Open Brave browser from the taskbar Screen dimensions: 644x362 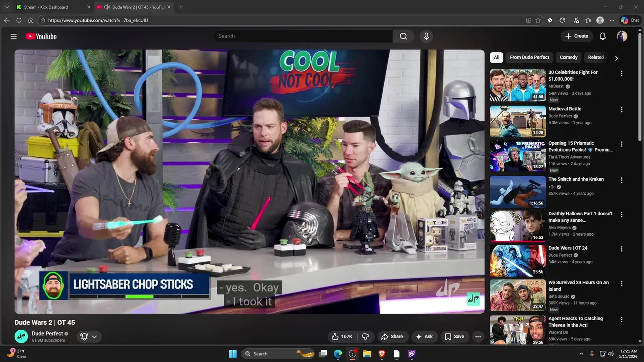pyautogui.click(x=382, y=354)
